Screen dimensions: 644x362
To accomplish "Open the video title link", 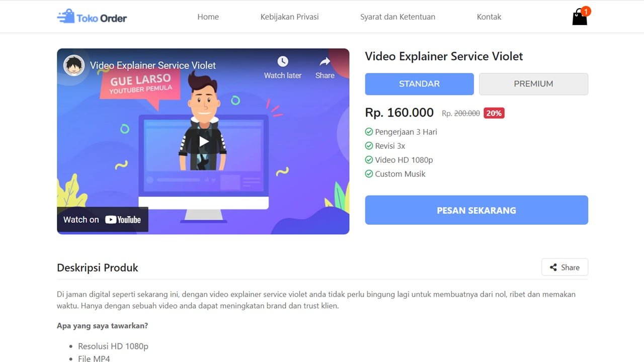I will click(x=153, y=65).
